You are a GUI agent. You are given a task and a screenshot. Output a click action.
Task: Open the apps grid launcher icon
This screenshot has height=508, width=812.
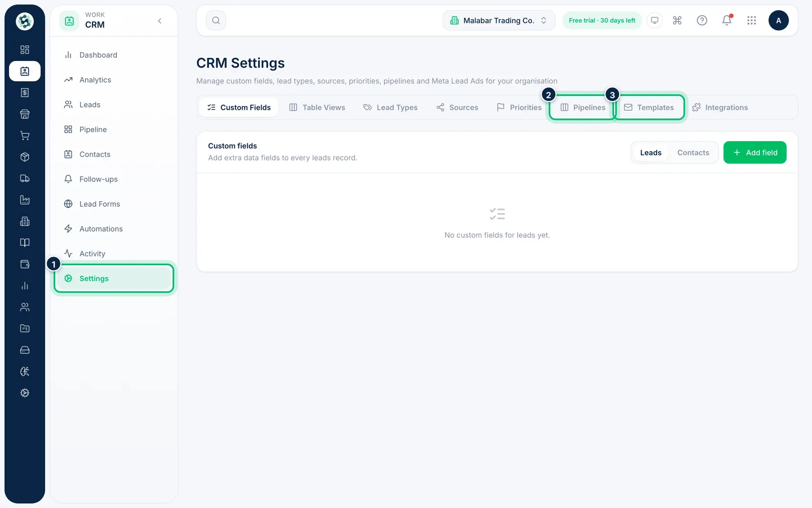pyautogui.click(x=752, y=20)
